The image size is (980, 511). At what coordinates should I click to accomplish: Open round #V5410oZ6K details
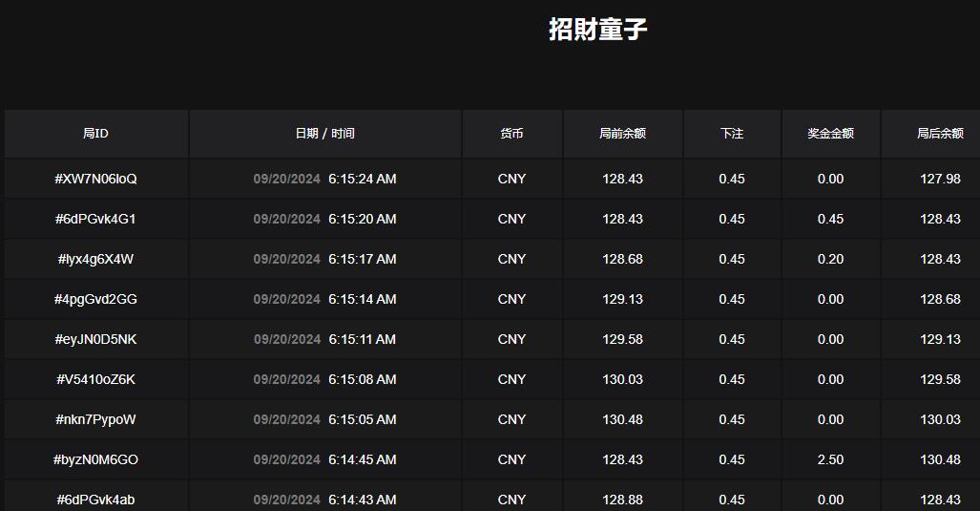[95, 379]
